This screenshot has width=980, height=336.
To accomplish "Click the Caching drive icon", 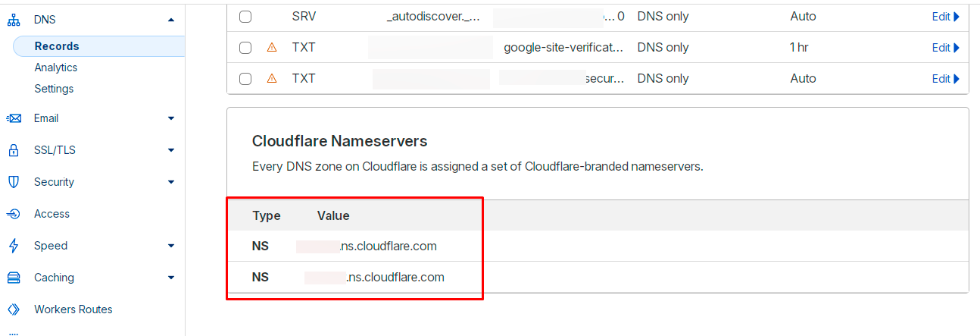I will click(x=13, y=278).
